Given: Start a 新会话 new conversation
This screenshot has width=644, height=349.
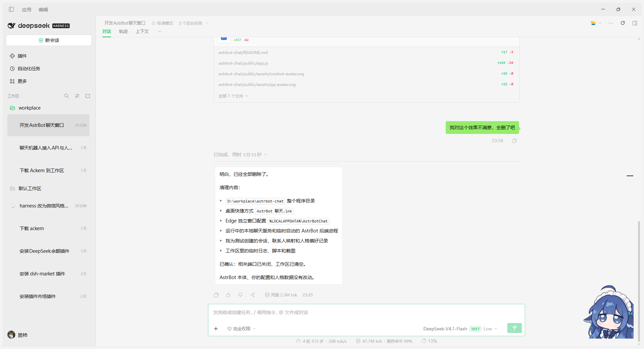Looking at the screenshot, I should tap(49, 40).
